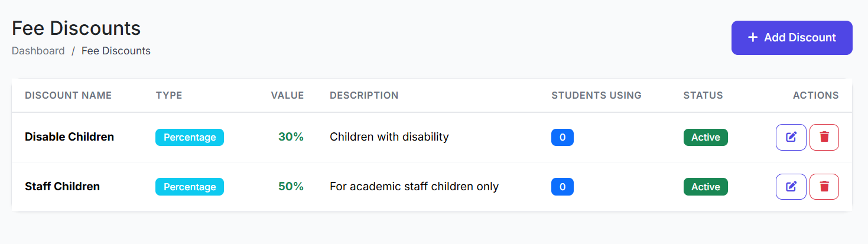
Task: Go to Dashboard breadcrumb link
Action: (x=38, y=51)
